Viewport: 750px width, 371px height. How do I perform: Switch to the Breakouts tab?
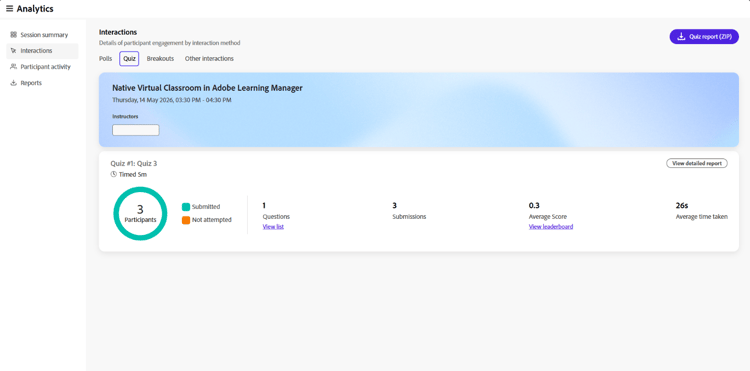[x=160, y=59]
